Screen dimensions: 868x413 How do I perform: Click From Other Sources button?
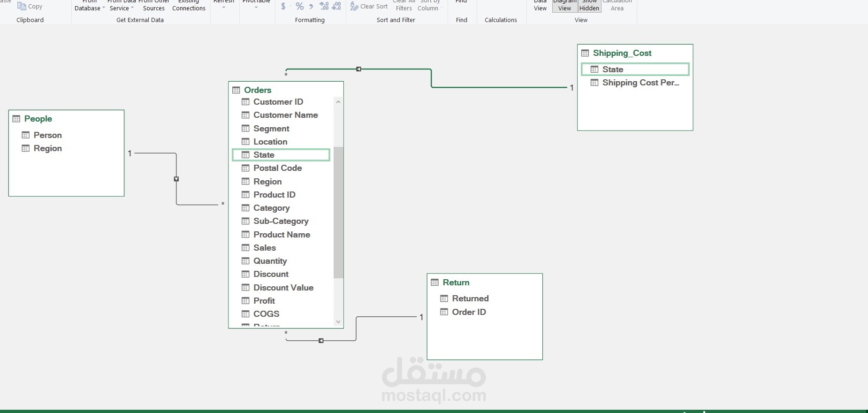pyautogui.click(x=154, y=6)
